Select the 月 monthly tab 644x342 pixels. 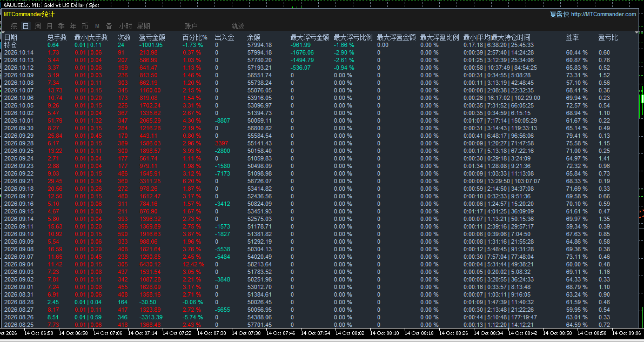point(49,26)
